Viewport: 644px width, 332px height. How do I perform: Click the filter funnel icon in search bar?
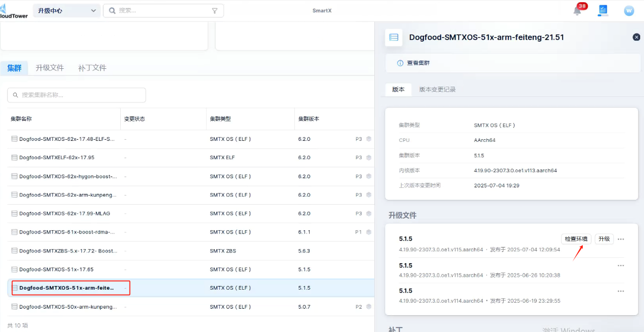point(214,11)
